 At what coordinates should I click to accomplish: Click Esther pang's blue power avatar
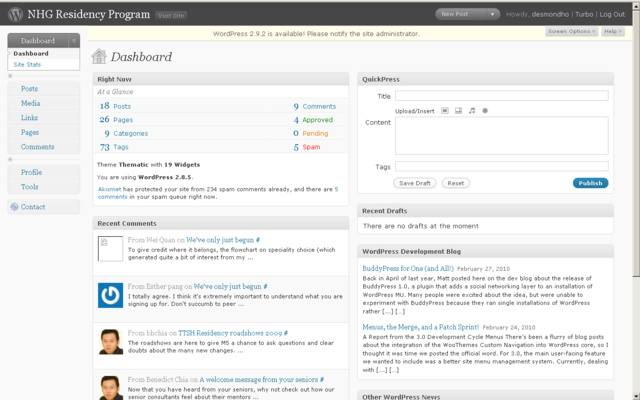[110, 295]
